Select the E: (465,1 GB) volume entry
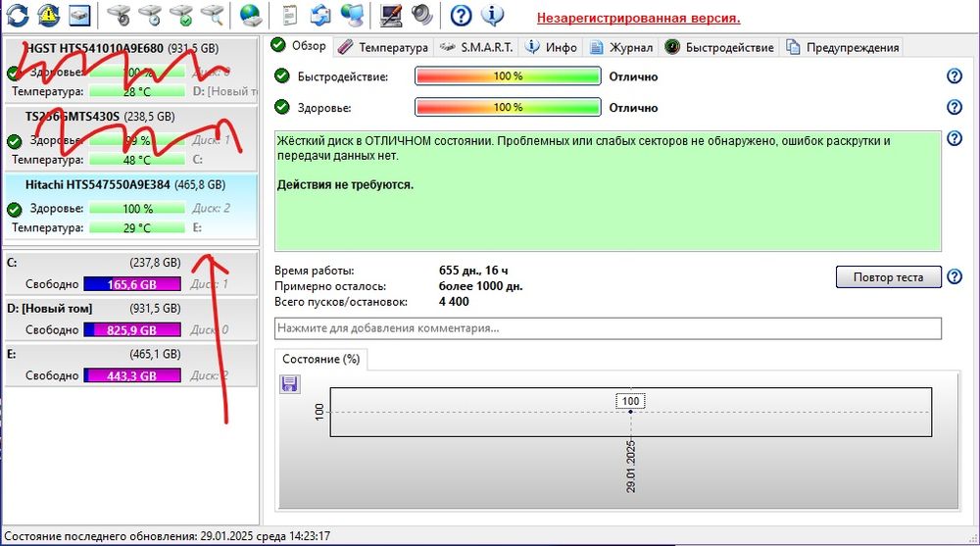The height and width of the screenshot is (546, 980). coord(130,365)
